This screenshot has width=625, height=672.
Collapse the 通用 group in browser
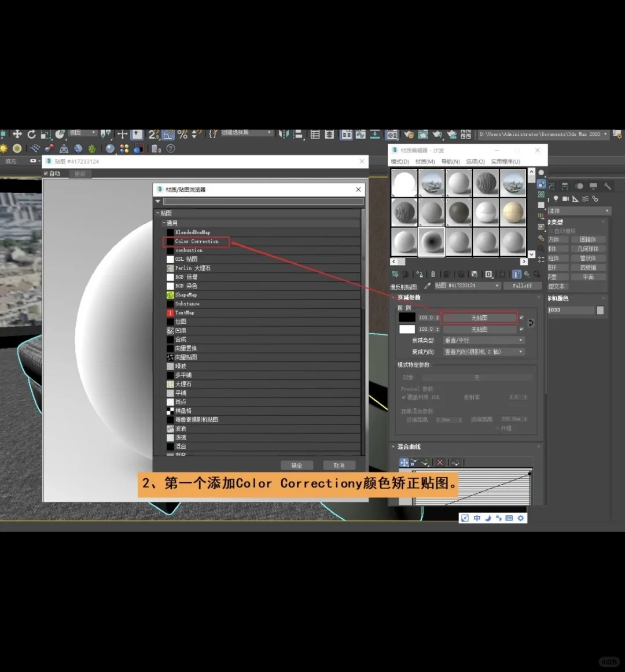tap(164, 223)
